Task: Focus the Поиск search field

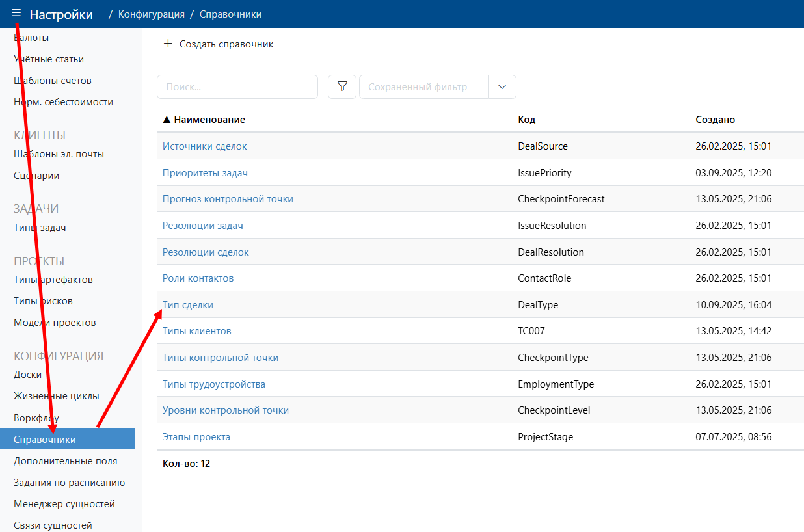Action: (x=237, y=86)
